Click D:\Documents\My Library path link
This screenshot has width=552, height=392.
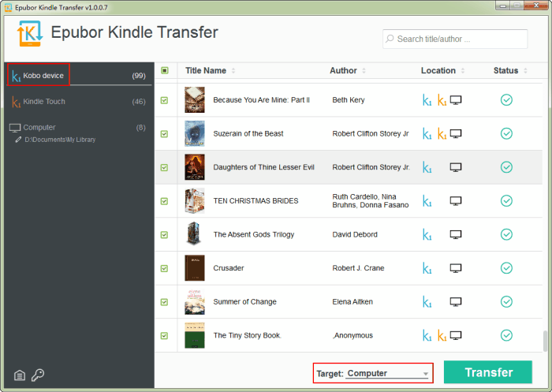point(60,140)
